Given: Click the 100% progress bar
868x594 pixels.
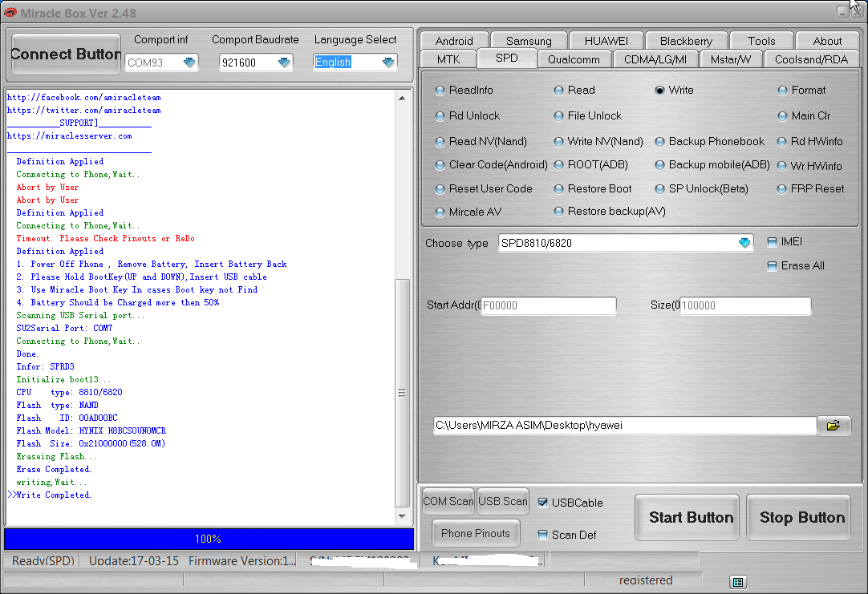Looking at the screenshot, I should [x=209, y=539].
